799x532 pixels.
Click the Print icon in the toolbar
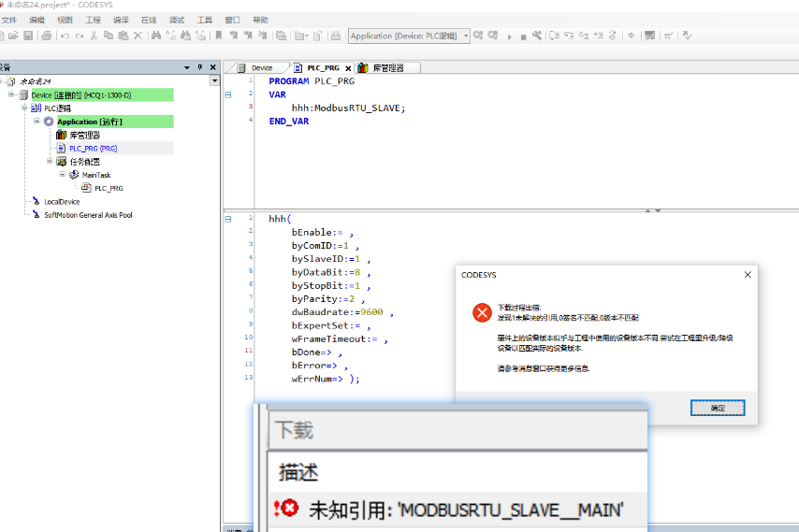pyautogui.click(x=44, y=36)
